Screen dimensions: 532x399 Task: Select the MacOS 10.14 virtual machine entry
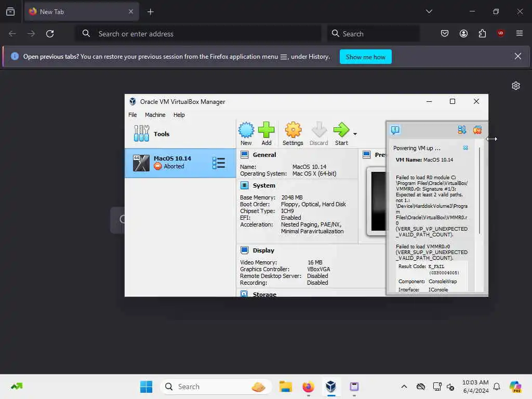click(180, 163)
